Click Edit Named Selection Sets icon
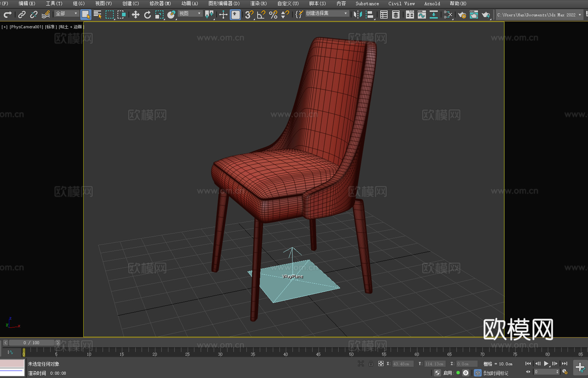This screenshot has height=378, width=588. (x=299, y=14)
